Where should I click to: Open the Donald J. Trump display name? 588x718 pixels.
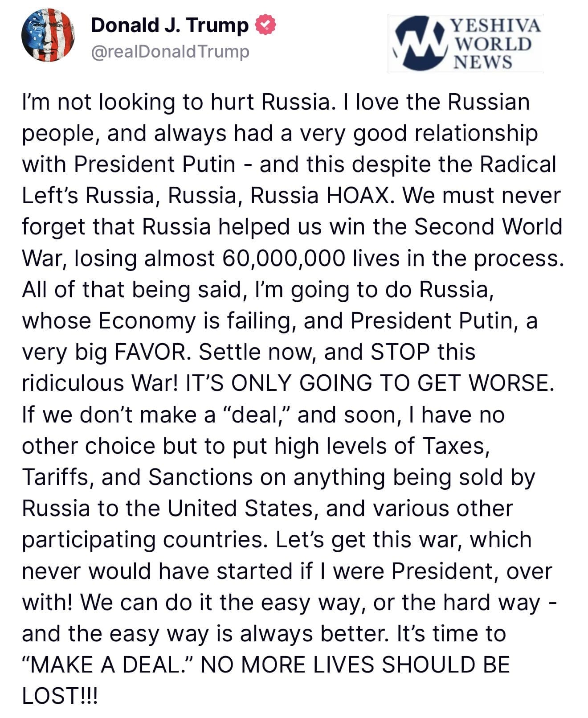tap(170, 25)
